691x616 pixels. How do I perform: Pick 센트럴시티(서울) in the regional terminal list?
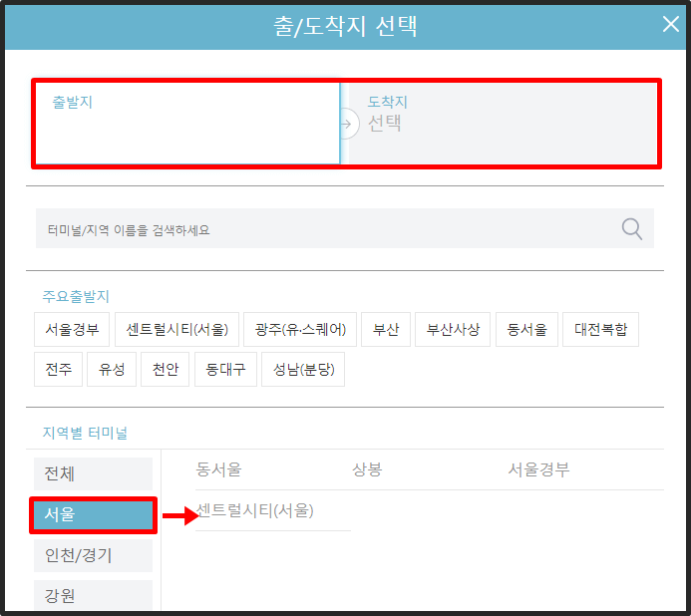pos(254,510)
